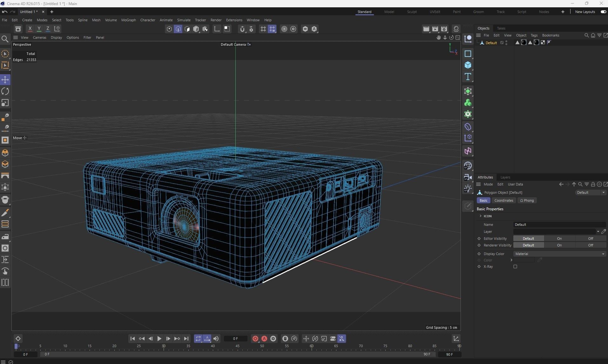608x364 pixels.
Task: Open the search magnifier in left toolbar
Action: click(x=5, y=39)
